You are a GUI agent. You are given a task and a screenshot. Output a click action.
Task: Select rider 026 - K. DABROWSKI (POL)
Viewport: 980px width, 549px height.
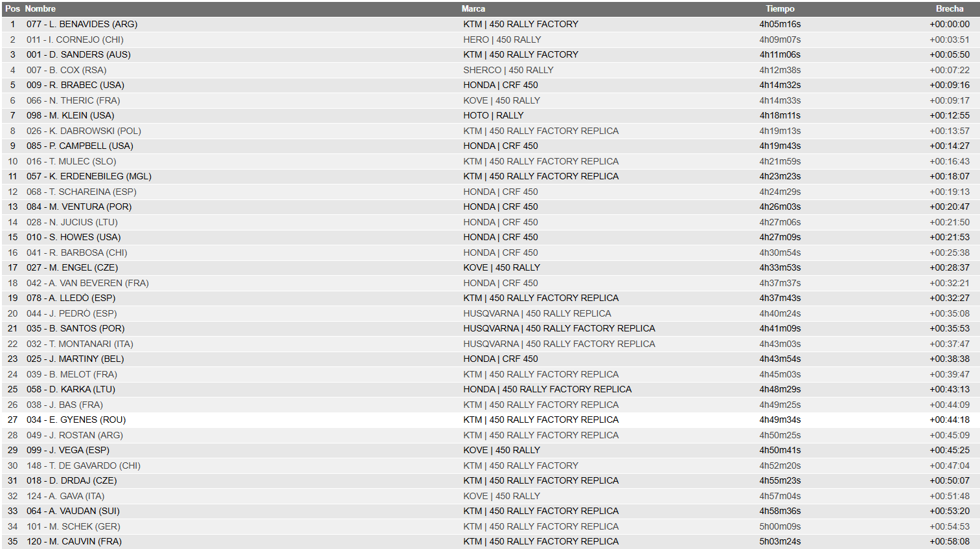84,131
